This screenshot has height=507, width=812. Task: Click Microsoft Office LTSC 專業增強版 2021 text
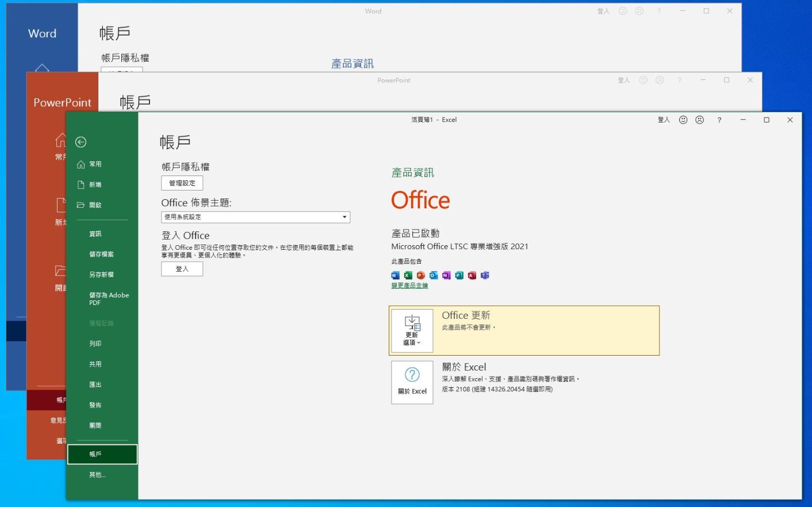(x=459, y=246)
